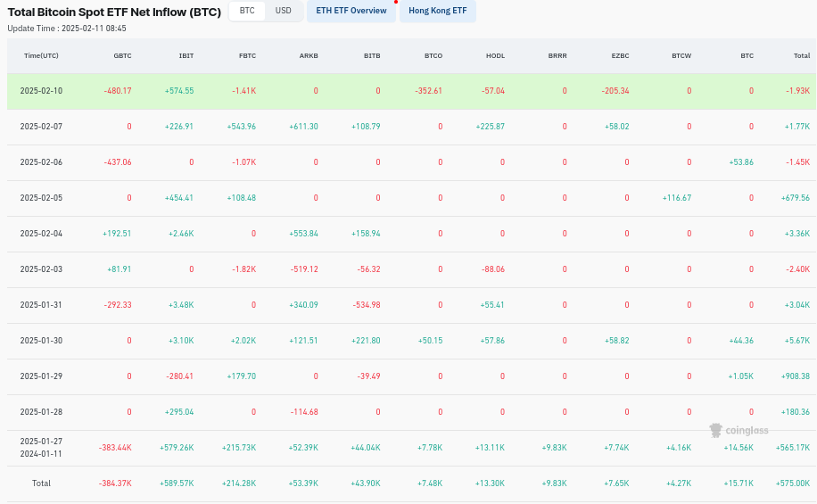Click the +295.04 IBIT value
817x504 pixels.
click(179, 412)
